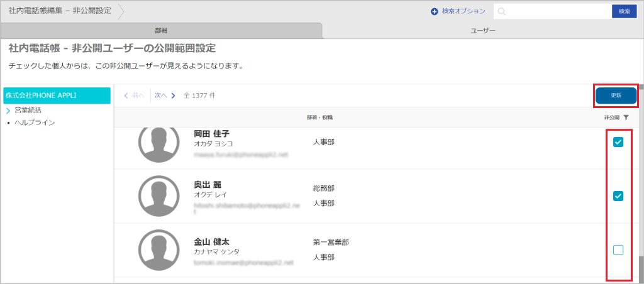Uncheck 非公開 checkbox for 奥出 麗

(618, 196)
